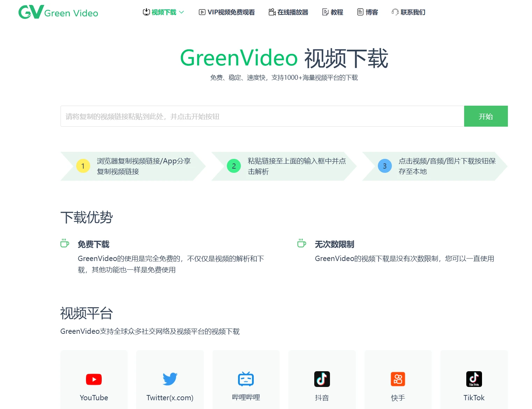Screen dimensions: 532x409
Task: Open the Twitter(x.com) platform label
Action: click(170, 398)
